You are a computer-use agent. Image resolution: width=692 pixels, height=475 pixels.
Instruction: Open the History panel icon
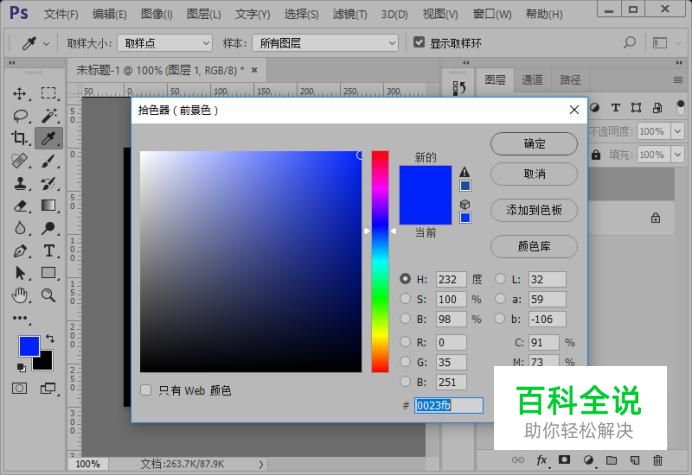(459, 88)
